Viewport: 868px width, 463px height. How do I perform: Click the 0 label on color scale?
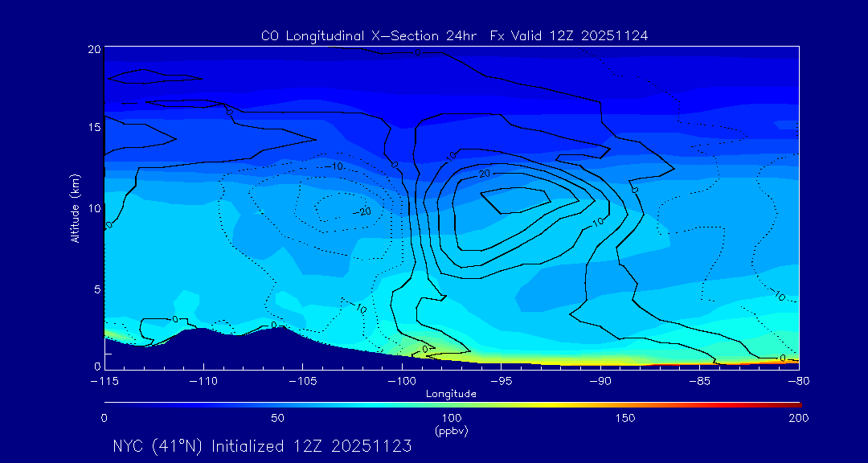(104, 418)
